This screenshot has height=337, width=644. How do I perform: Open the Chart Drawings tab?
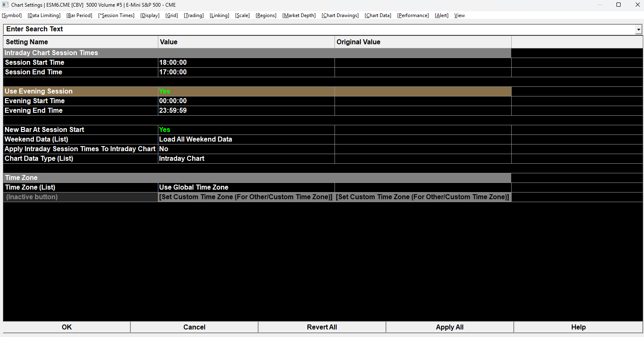tap(340, 15)
